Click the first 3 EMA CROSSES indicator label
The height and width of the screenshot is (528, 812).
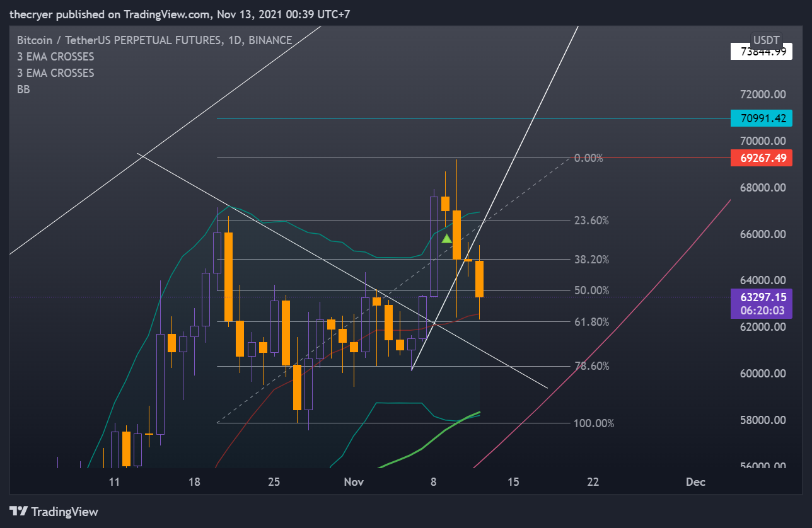click(55, 57)
